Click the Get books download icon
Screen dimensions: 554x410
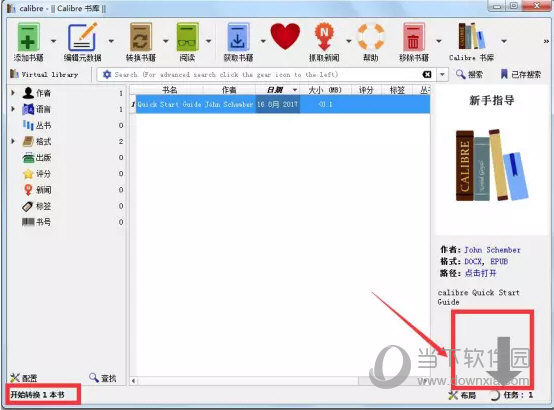click(x=238, y=37)
